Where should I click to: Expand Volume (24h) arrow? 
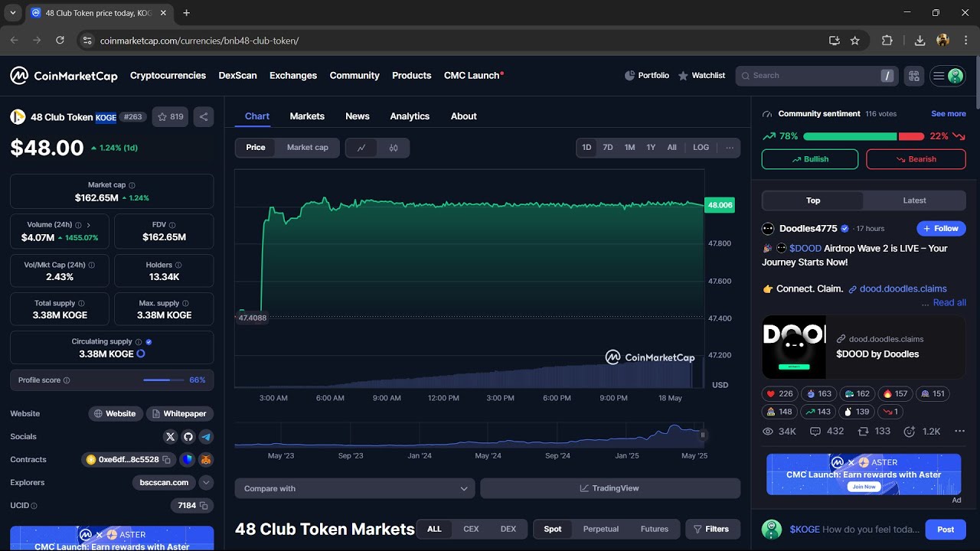89,225
